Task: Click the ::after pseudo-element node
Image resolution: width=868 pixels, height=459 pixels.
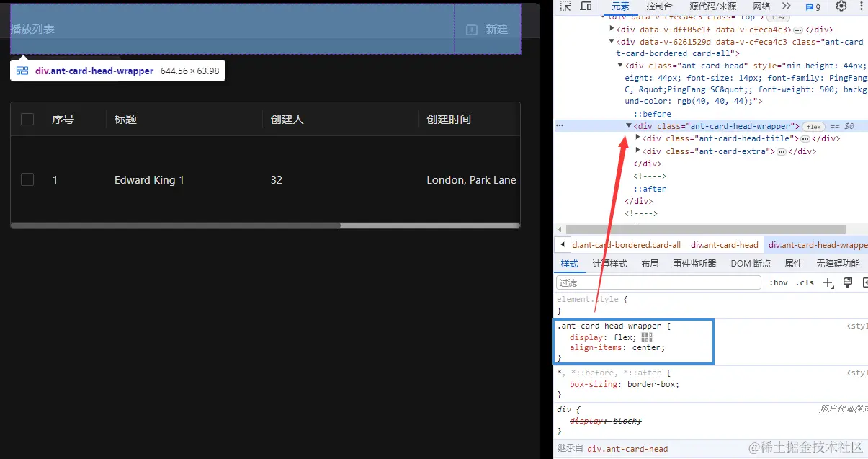Action: (650, 189)
